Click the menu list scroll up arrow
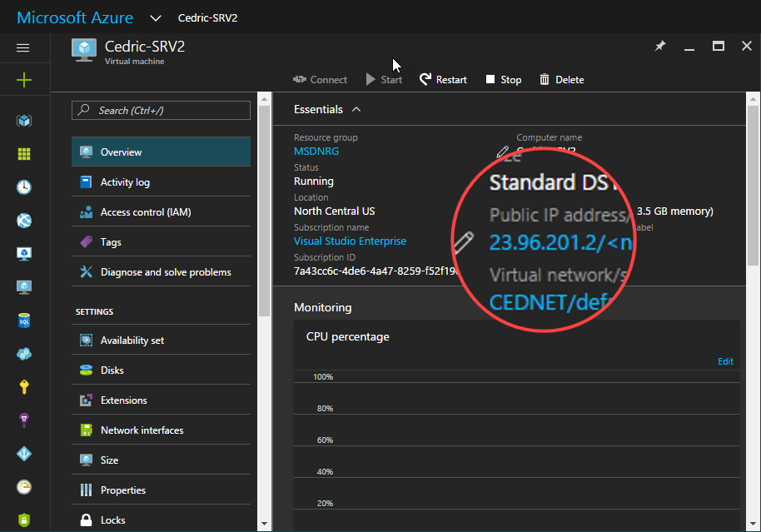 pyautogui.click(x=264, y=99)
